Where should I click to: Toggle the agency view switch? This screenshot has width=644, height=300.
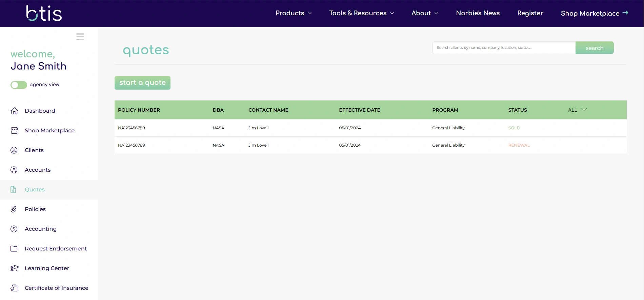click(19, 85)
